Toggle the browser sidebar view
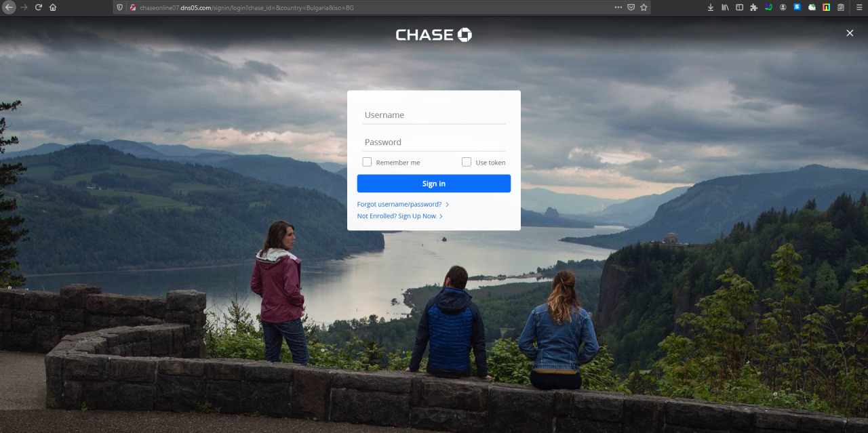This screenshot has height=433, width=868. pyautogui.click(x=739, y=7)
